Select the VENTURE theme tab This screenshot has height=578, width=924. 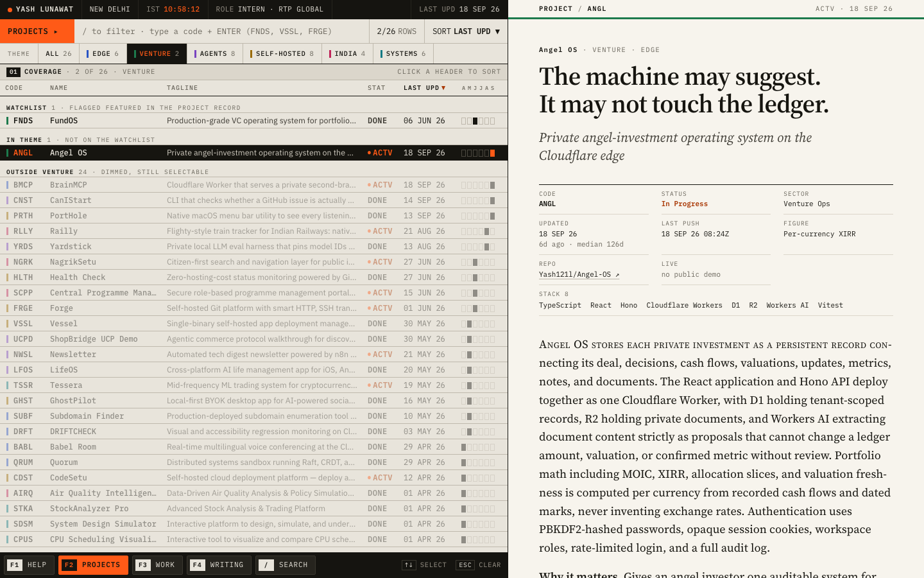[157, 54]
